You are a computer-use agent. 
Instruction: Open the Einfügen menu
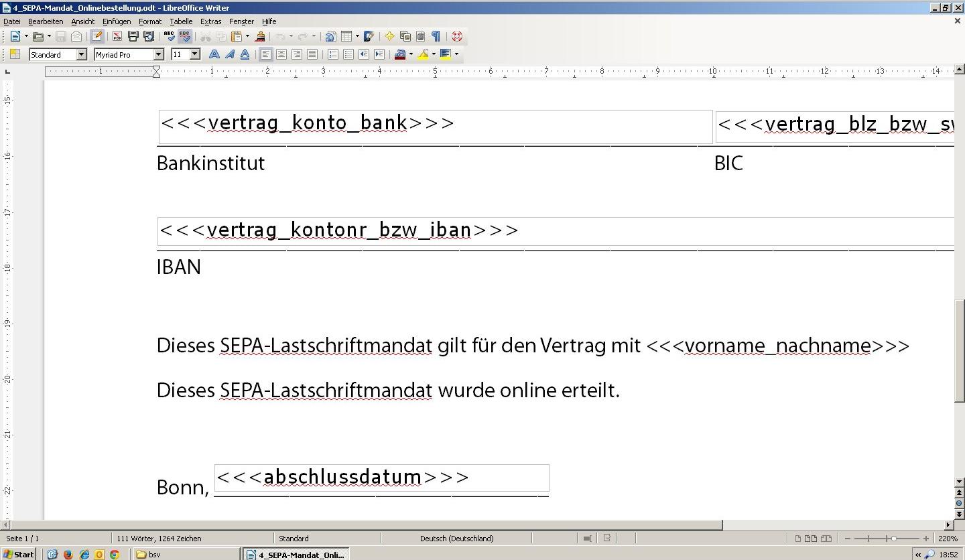[117, 21]
